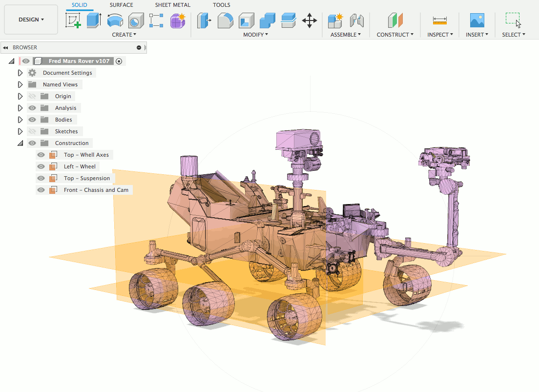Viewport: 539px width, 392px height.
Task: Pick the Fillet tool icon
Action: [x=225, y=21]
